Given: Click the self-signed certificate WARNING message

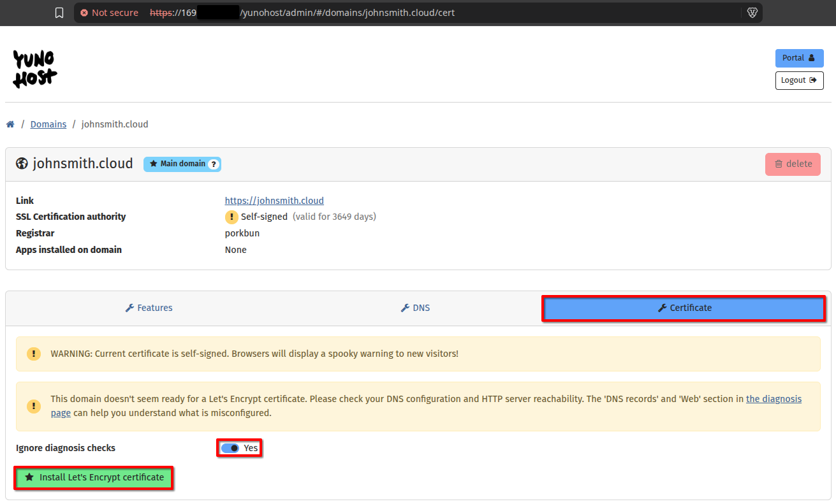Looking at the screenshot, I should pyautogui.click(x=254, y=354).
